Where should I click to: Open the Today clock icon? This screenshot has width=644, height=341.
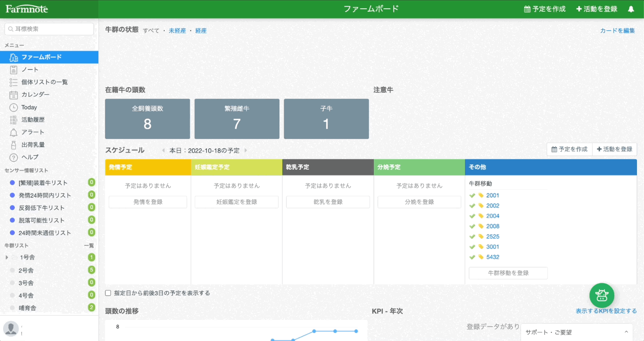pos(14,107)
